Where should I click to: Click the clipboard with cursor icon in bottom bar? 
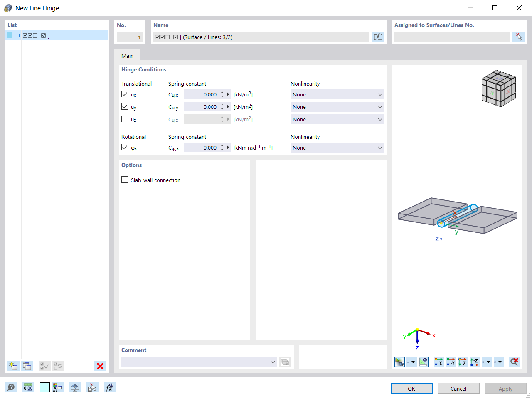tap(92, 387)
